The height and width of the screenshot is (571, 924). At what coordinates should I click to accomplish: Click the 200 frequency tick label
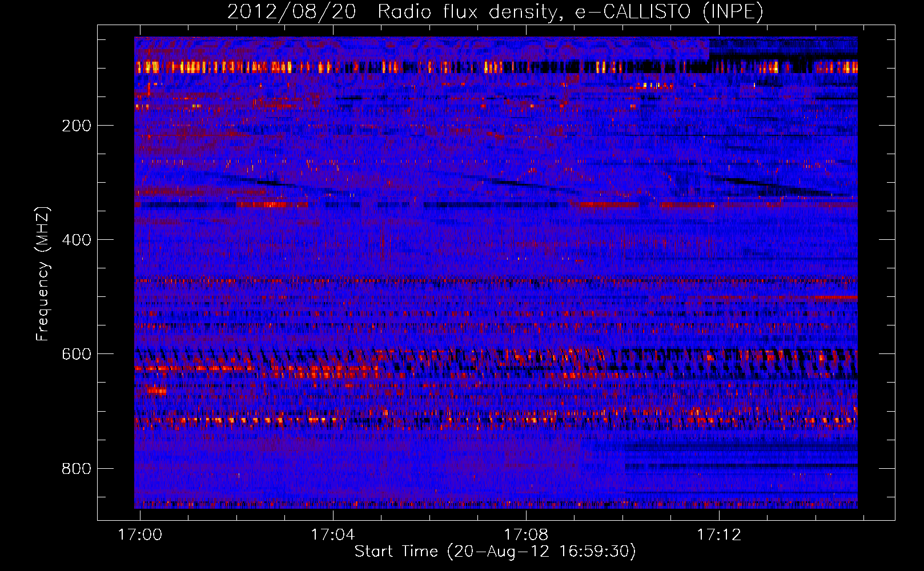(x=77, y=126)
